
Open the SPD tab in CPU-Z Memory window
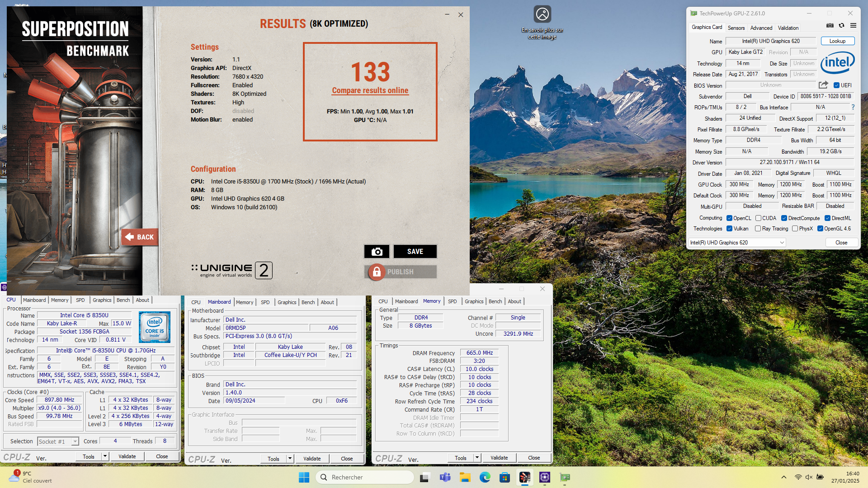coord(453,301)
